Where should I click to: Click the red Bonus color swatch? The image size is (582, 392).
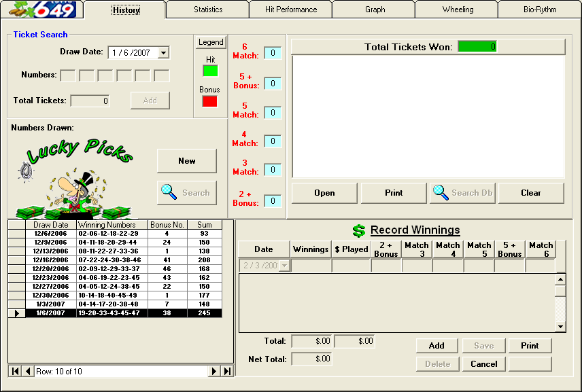click(210, 101)
